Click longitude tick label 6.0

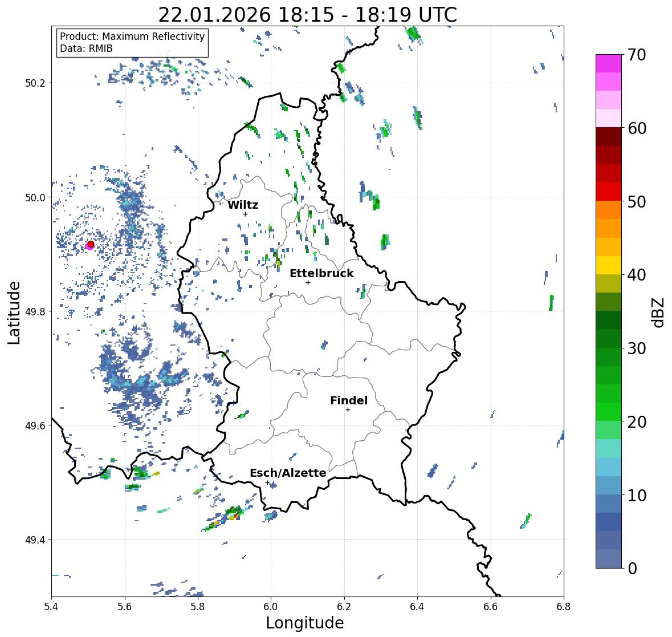tap(271, 607)
